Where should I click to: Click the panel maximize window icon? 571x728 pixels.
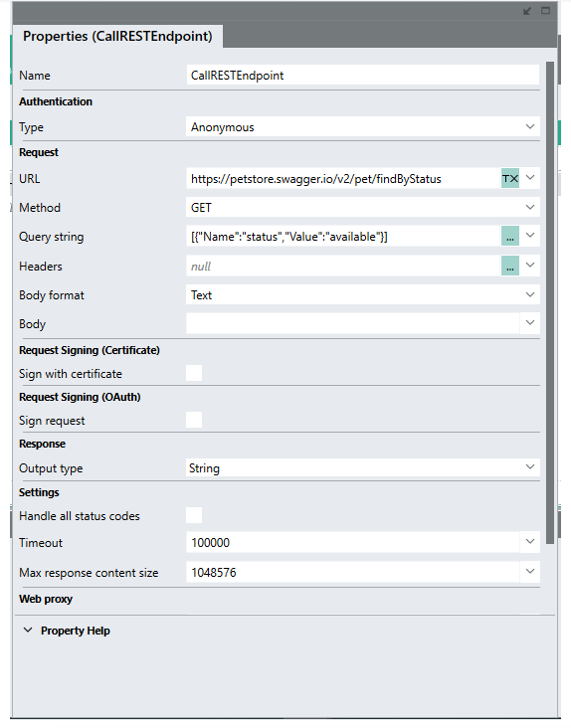545,11
